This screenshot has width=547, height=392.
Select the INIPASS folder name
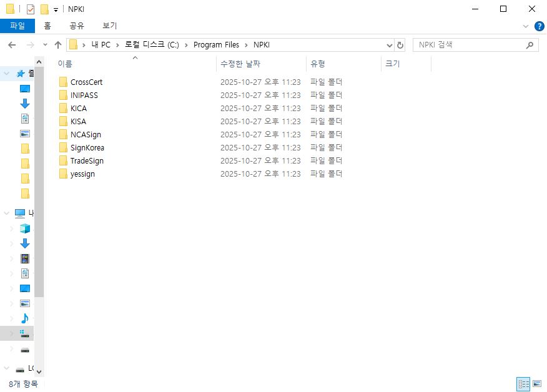click(x=84, y=96)
